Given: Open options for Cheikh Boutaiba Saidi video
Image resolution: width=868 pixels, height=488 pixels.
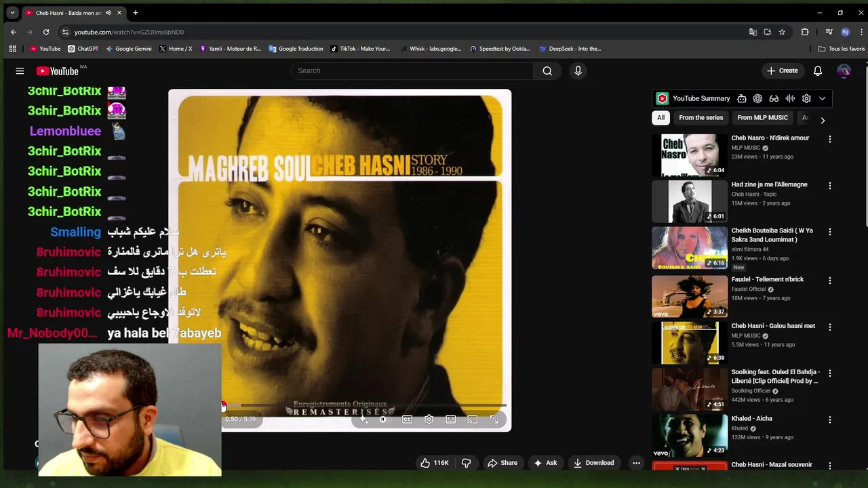Looking at the screenshot, I should tap(829, 232).
